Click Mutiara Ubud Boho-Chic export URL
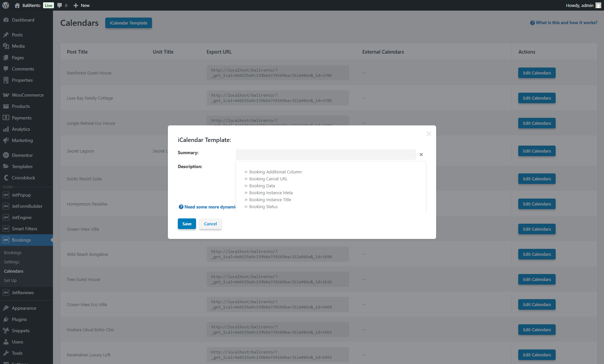Viewport: 604px width, 364px height. click(277, 330)
